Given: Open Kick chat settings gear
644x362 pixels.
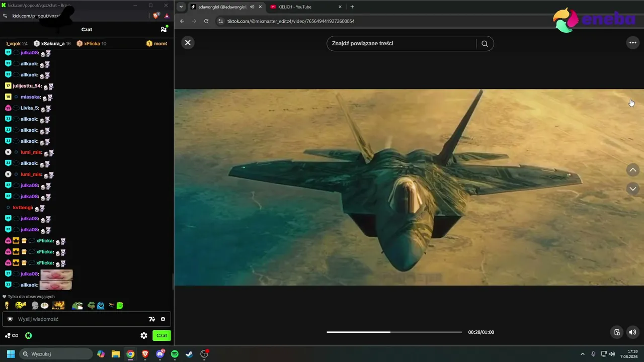Looking at the screenshot, I should tap(144, 335).
